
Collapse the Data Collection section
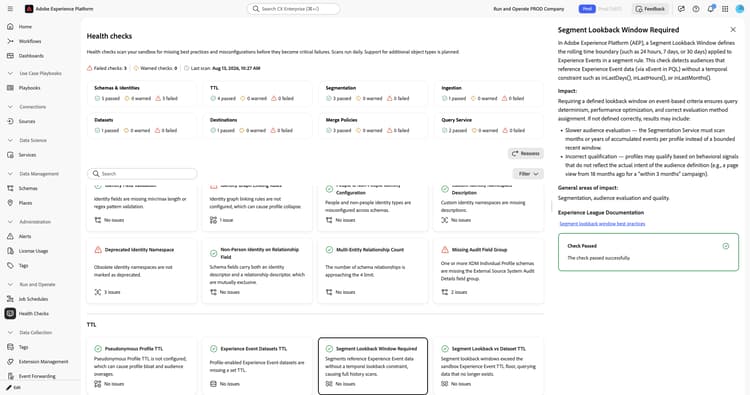click(x=11, y=332)
